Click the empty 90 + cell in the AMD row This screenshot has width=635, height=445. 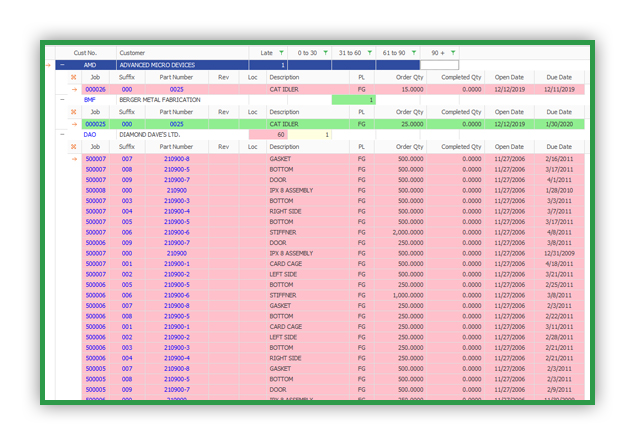tap(440, 65)
